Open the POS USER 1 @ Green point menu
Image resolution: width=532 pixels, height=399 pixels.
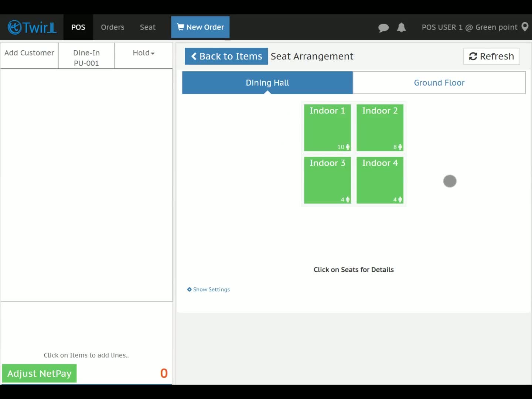pos(470,27)
